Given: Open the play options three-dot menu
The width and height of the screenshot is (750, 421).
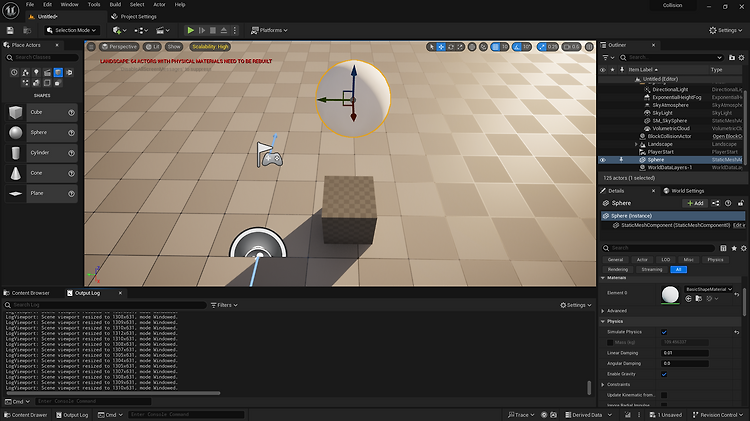Looking at the screenshot, I should click(x=234, y=30).
